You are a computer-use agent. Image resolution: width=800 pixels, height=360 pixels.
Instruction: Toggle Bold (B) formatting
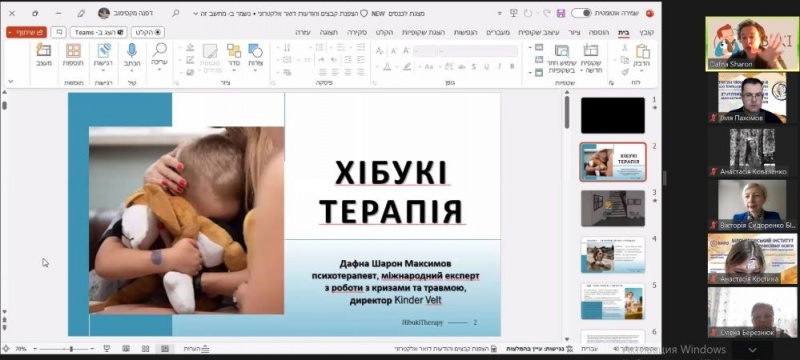(512, 67)
